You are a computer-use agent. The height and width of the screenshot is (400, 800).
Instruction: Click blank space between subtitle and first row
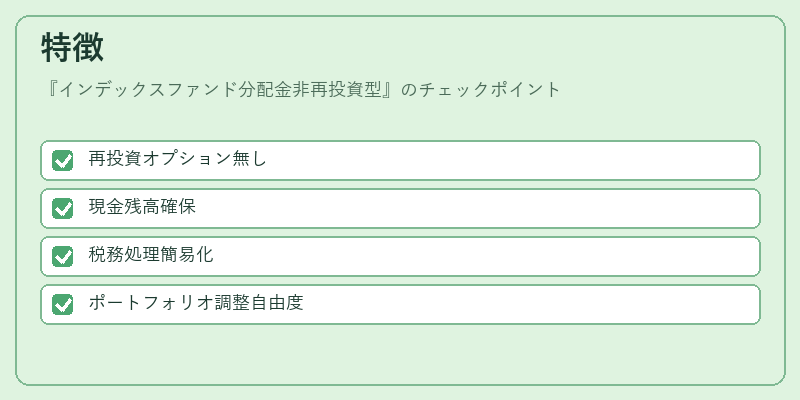tap(400, 120)
